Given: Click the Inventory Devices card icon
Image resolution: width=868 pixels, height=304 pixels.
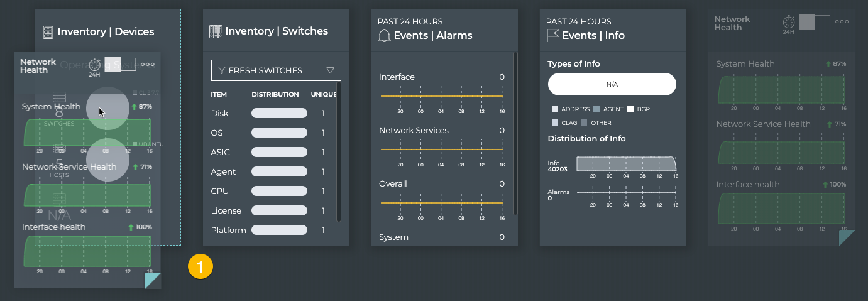Looking at the screenshot, I should [x=48, y=31].
